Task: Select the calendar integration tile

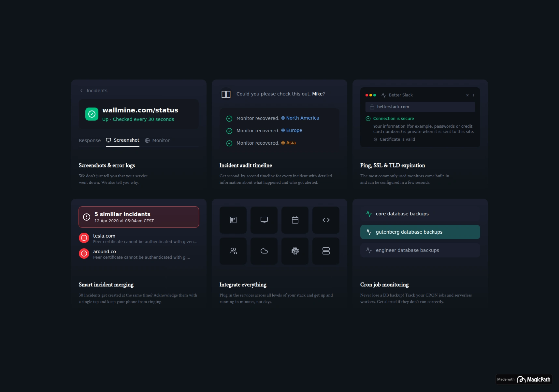Action: coord(295,220)
